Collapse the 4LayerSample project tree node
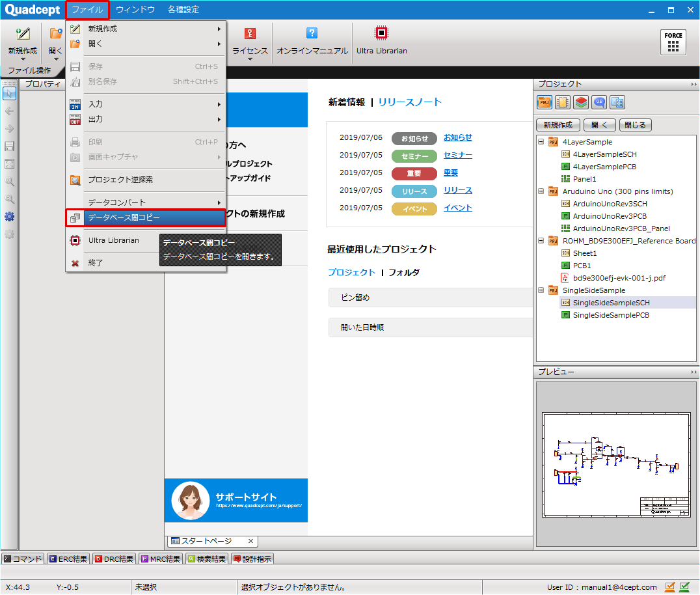 (x=541, y=142)
